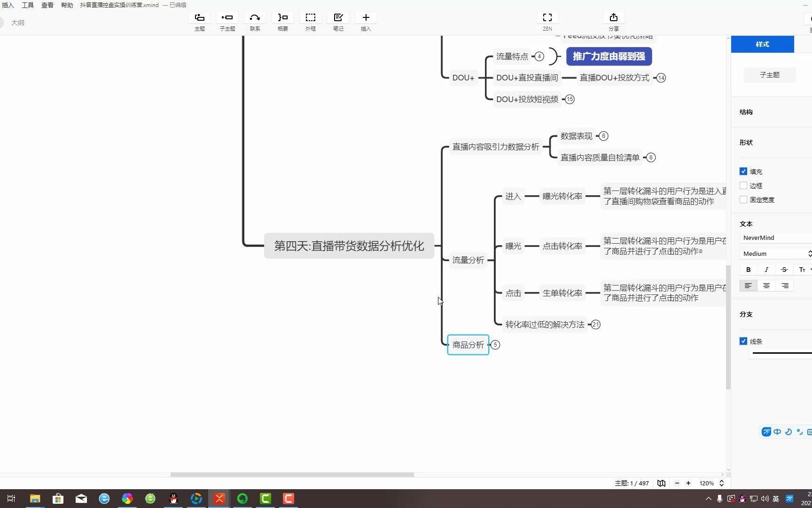
Task: Toggle the 线条 (Line) branch checkbox
Action: (x=743, y=341)
